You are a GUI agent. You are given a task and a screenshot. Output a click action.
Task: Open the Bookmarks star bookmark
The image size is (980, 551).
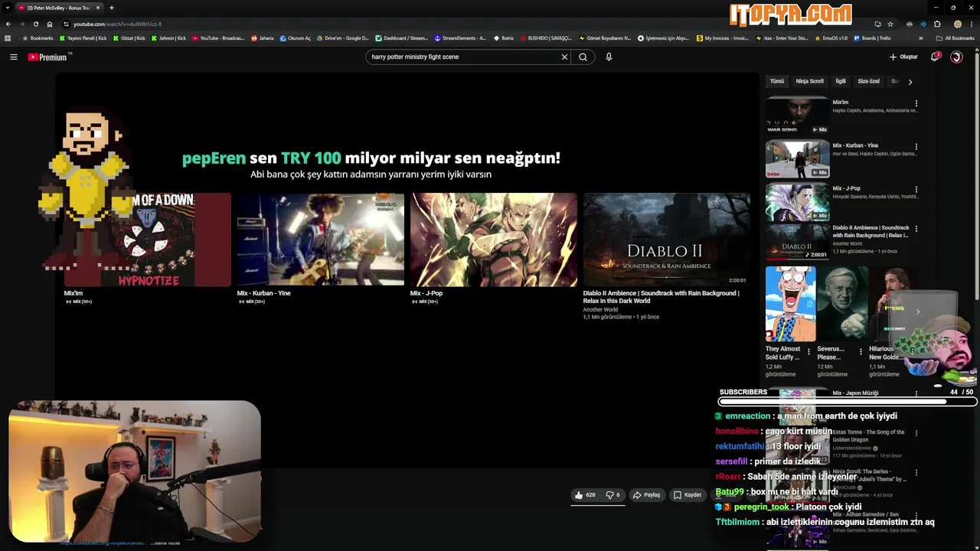tap(38, 37)
